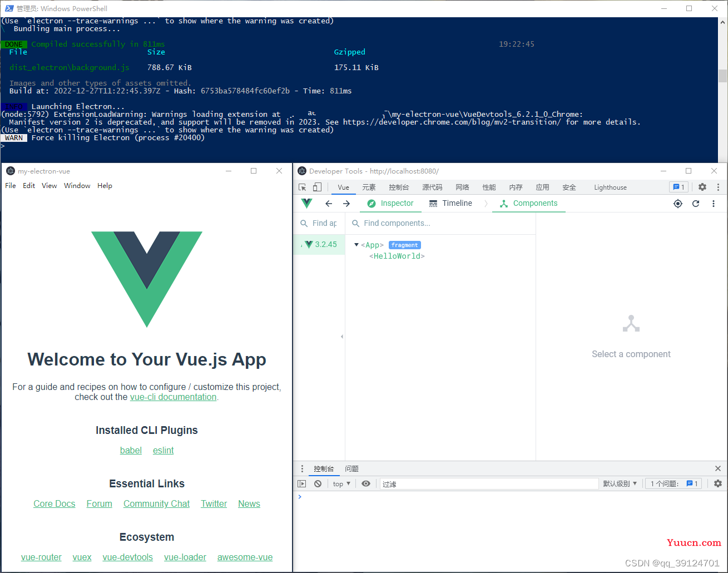The image size is (728, 573).
Task: Collapse the <App> tree node arrow
Action: [x=356, y=245]
